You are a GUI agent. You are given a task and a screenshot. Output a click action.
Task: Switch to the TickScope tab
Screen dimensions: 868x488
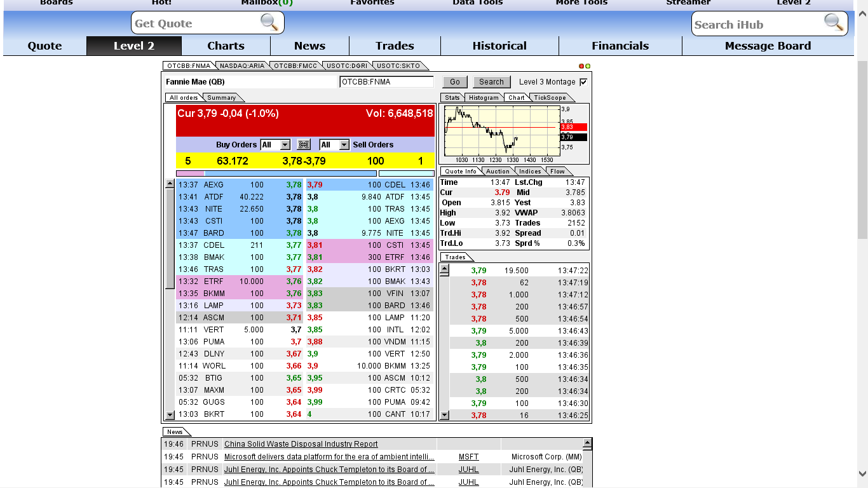coord(550,98)
